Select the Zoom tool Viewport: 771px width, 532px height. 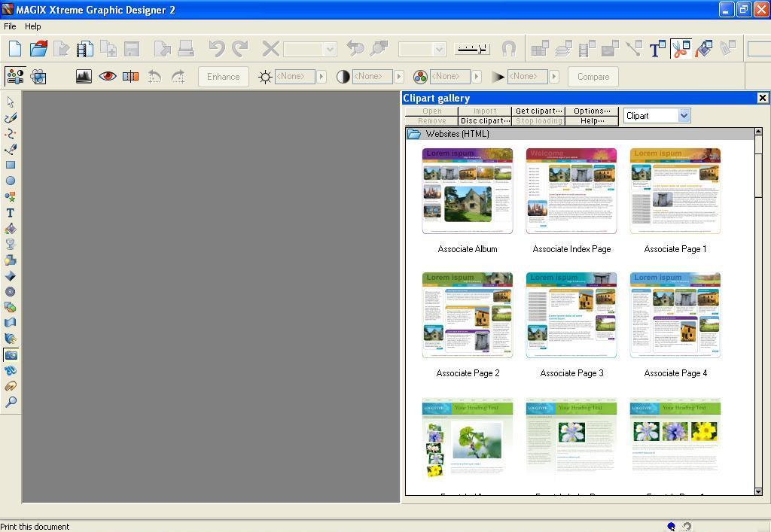[11, 403]
